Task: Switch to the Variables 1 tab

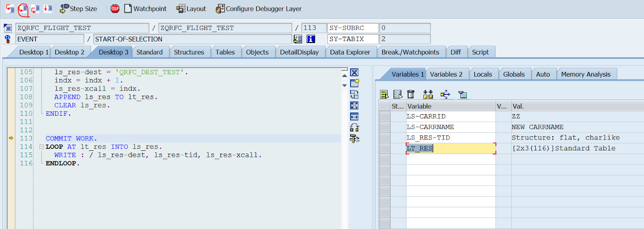Action: (x=407, y=74)
